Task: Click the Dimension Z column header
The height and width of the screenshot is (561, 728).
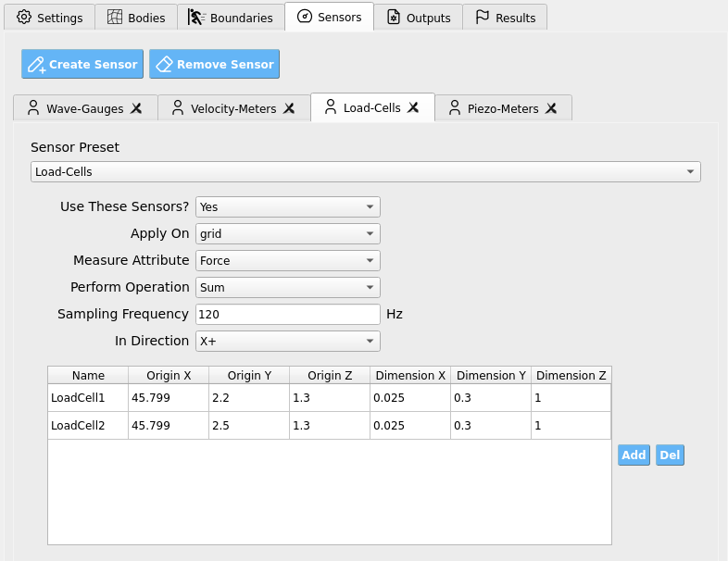Action: (571, 376)
